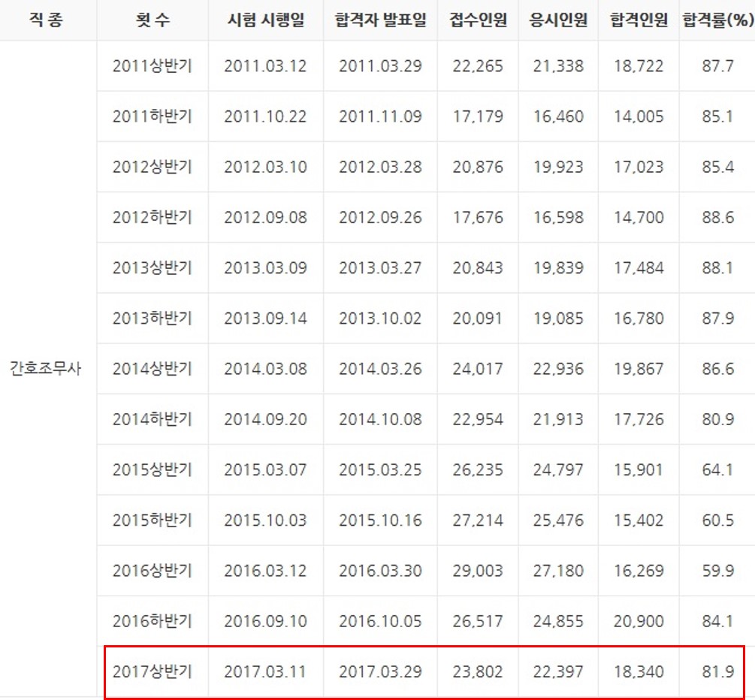Select the 시험 시행일 column header
Viewport: 755px width, 700px height.
(x=265, y=20)
